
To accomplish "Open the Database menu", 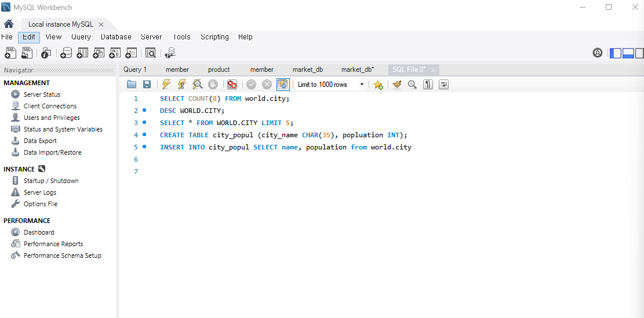I will (117, 37).
